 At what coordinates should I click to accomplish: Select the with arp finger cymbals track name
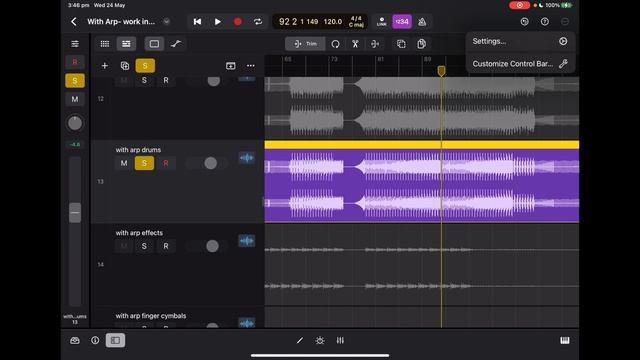point(151,316)
